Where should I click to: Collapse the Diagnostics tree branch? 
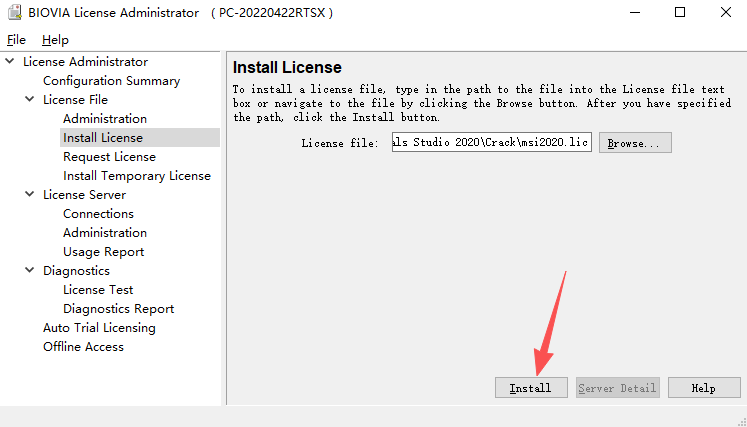tap(30, 271)
